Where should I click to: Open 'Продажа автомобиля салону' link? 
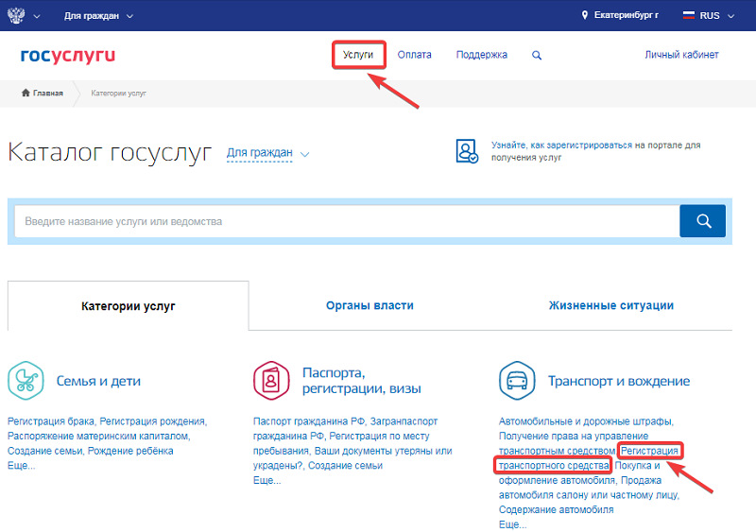pyautogui.click(x=589, y=488)
